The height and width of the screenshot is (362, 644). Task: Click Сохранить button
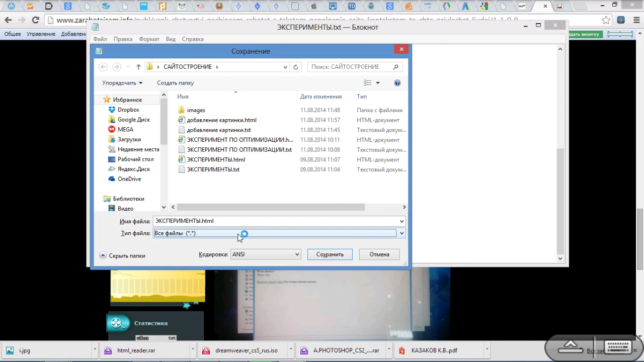coord(330,254)
